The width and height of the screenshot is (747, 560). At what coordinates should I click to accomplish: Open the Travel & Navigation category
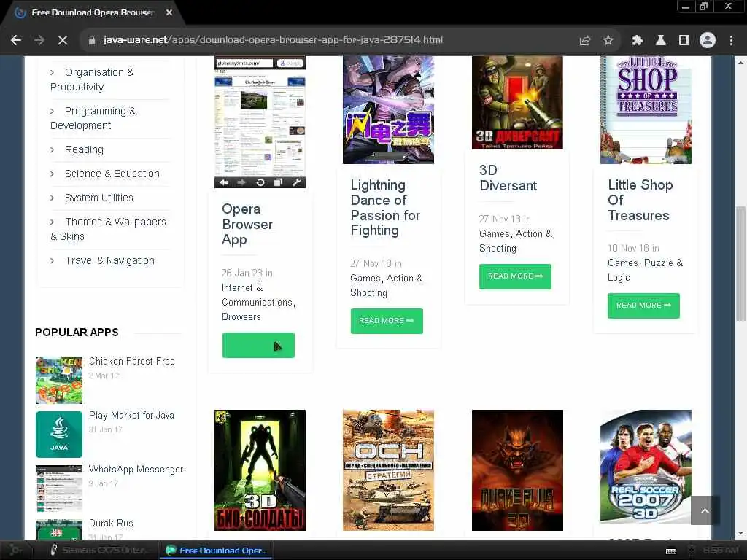(x=109, y=260)
